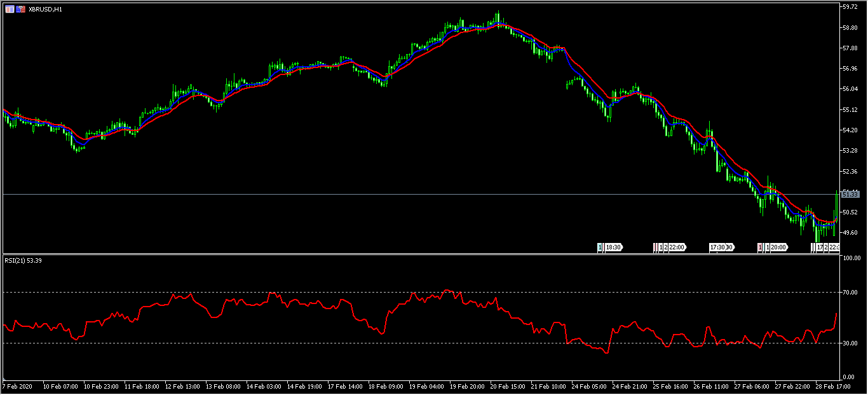Click the 20:00 calendar event flag
868x395 pixels.
pos(779,247)
